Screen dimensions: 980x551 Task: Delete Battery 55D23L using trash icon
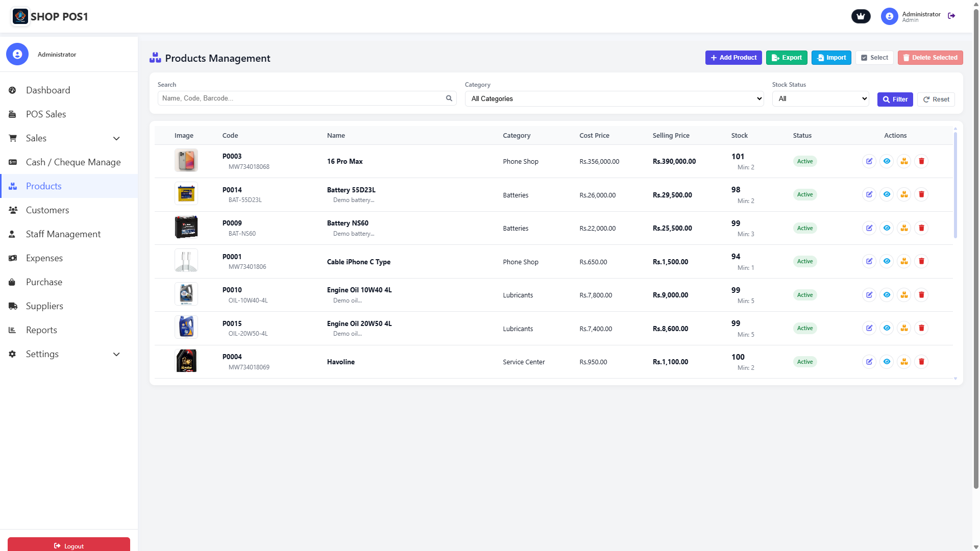921,194
